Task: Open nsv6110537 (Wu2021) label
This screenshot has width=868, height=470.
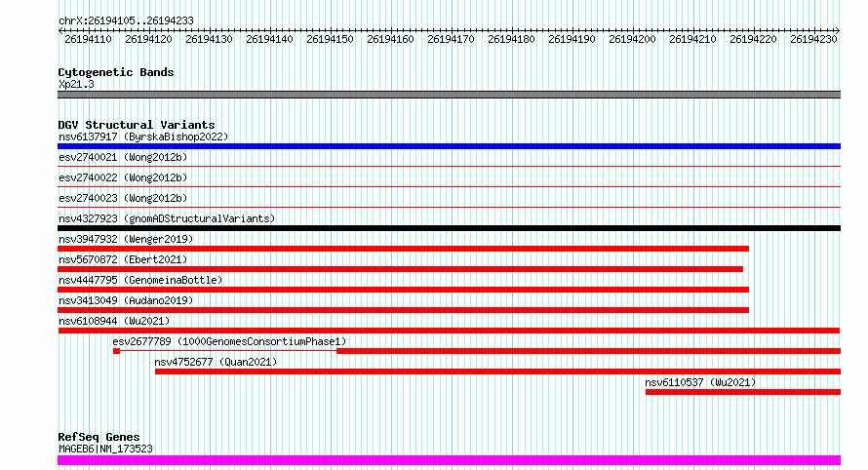Action: coord(700,382)
